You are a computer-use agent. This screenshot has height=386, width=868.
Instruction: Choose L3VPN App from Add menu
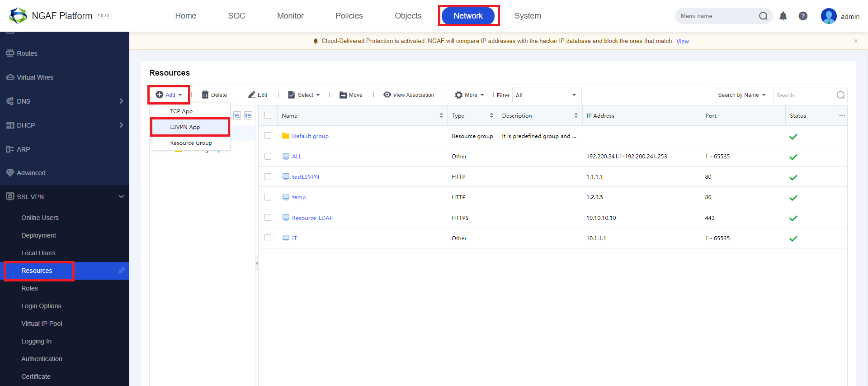pos(191,127)
